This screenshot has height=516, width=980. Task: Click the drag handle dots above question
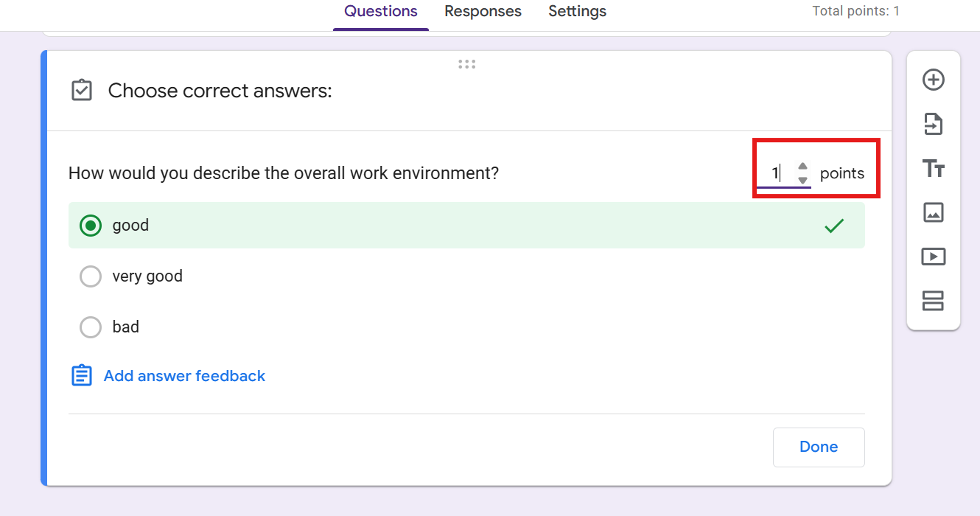click(x=466, y=64)
